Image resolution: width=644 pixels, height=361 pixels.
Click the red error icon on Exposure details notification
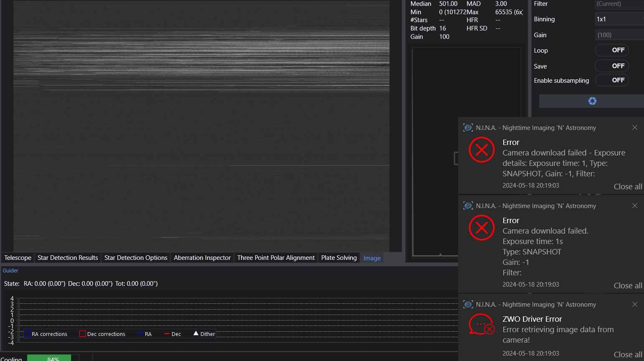click(x=482, y=150)
